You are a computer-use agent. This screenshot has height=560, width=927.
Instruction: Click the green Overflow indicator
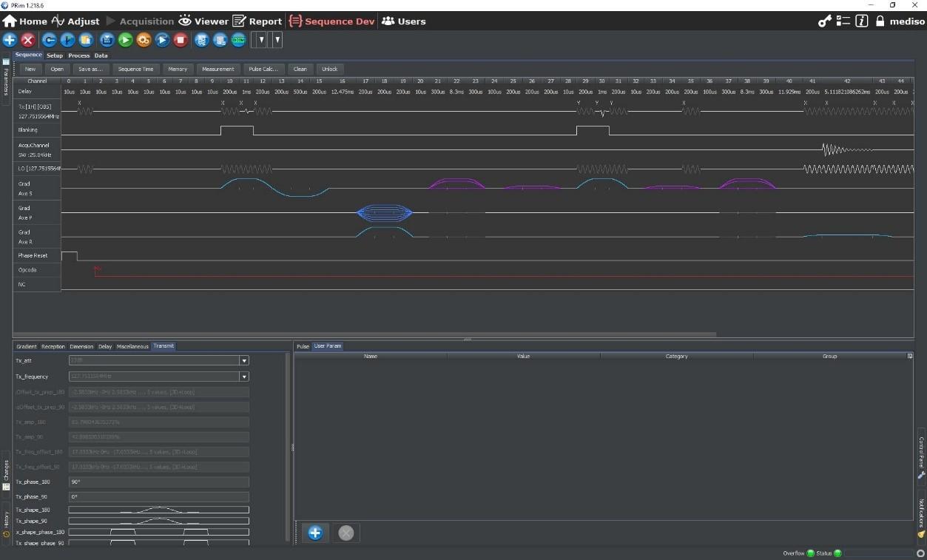tap(810, 553)
